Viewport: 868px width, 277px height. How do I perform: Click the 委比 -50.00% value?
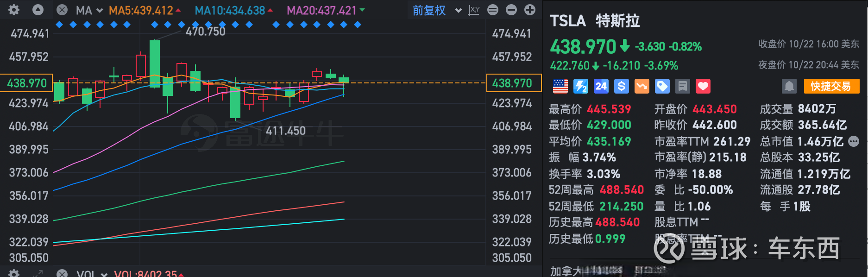click(711, 190)
